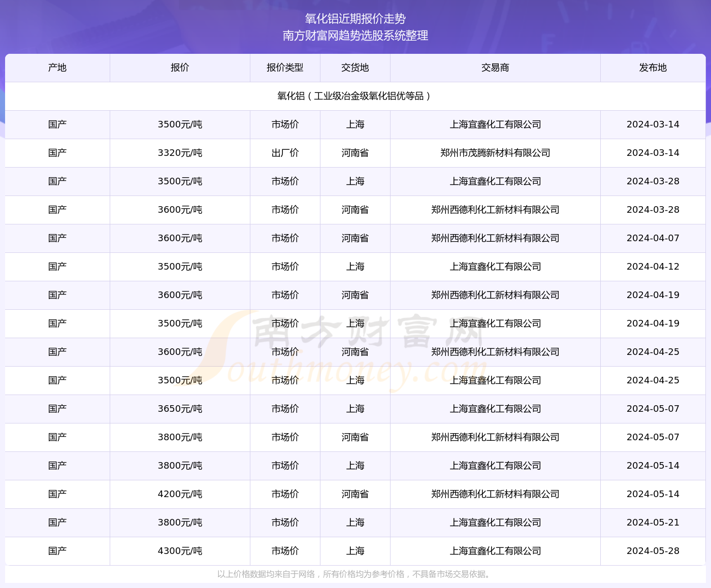Click 市场价 in the 4200元/吨 row
This screenshot has height=588, width=711.
(285, 494)
